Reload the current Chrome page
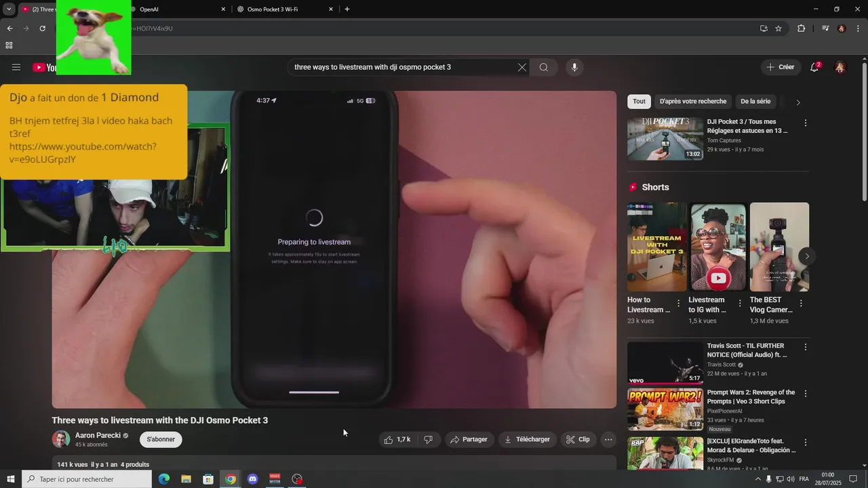868x488 pixels. pos(42,28)
